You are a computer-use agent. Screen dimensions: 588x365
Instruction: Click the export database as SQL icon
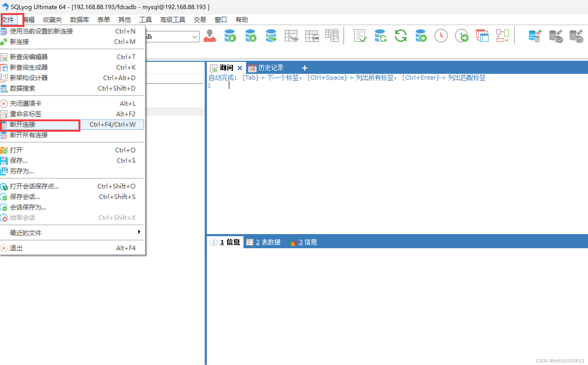[x=251, y=36]
